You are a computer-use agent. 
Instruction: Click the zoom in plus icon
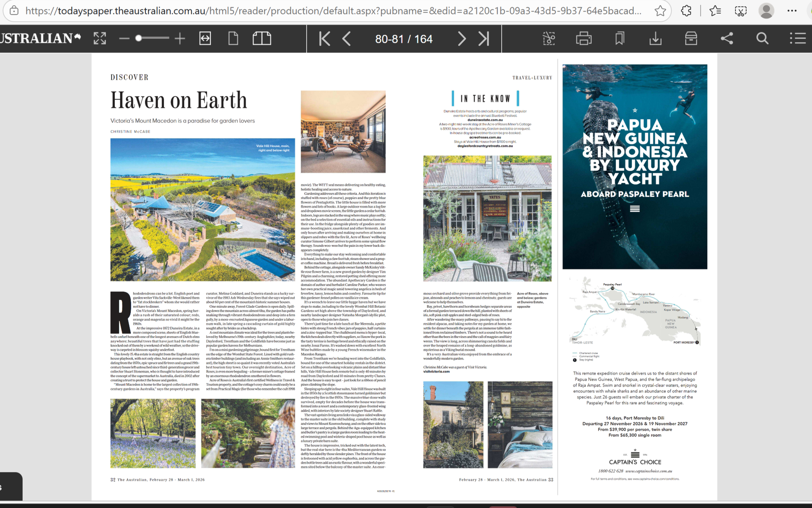pos(180,38)
